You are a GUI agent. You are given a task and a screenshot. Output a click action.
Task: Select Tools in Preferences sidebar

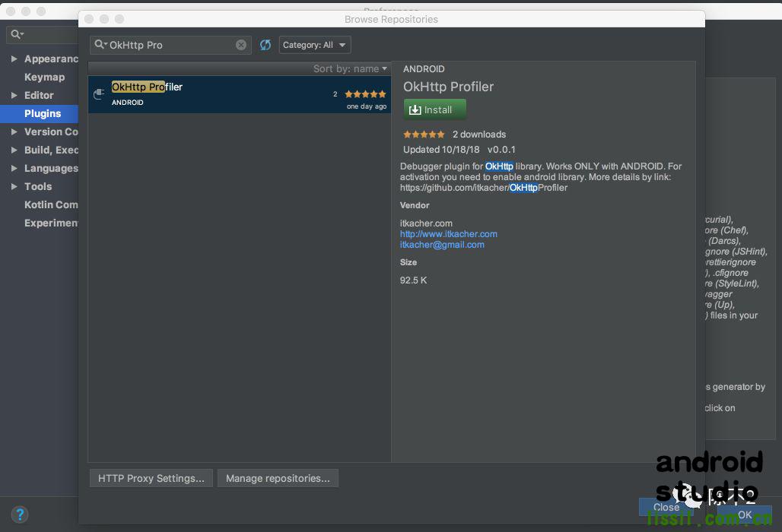coord(38,186)
